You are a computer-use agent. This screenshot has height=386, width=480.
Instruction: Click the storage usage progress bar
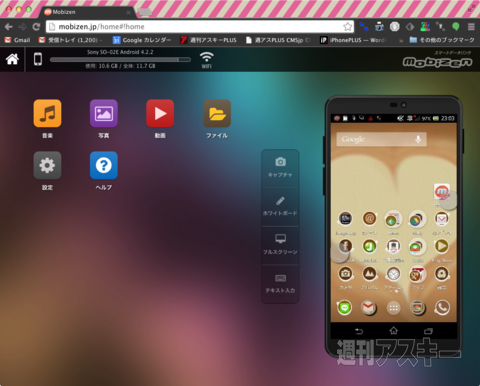(120, 59)
